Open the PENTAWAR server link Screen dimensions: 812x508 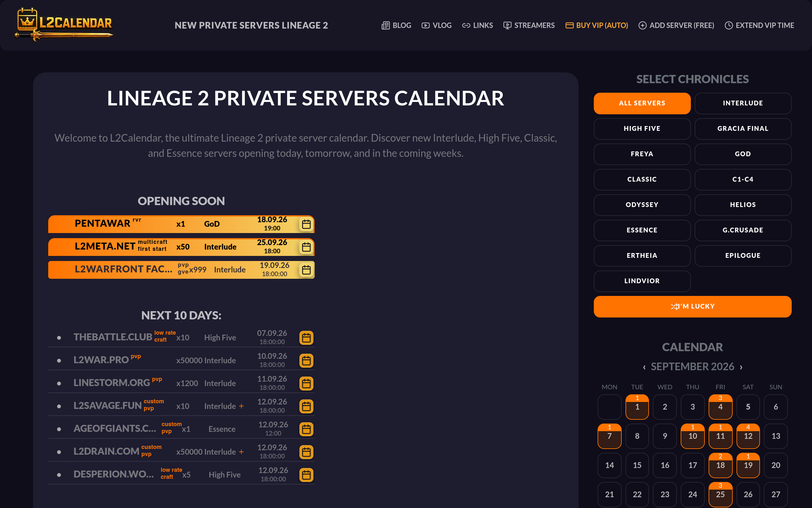[102, 224]
